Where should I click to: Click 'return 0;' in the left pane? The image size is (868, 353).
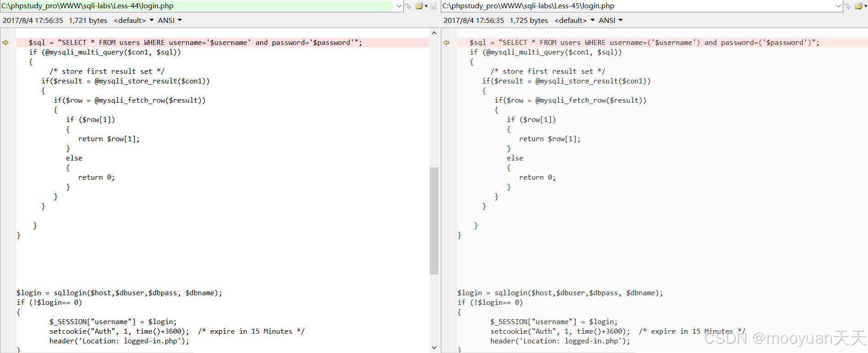97,177
